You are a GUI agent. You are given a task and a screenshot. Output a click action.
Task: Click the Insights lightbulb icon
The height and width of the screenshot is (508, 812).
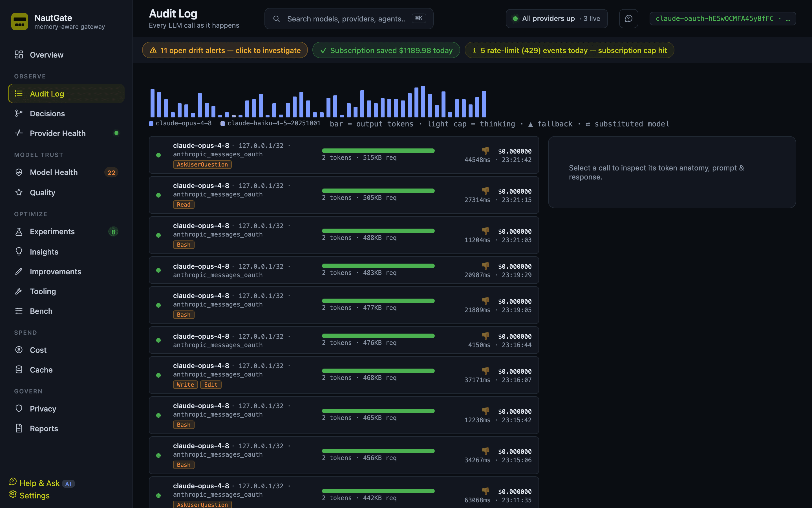coord(19,252)
